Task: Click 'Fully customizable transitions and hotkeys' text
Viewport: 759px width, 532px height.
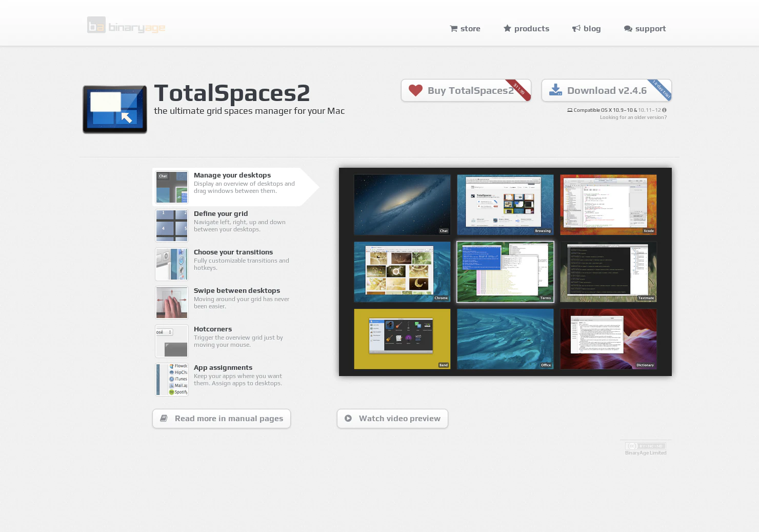Action: click(x=242, y=264)
